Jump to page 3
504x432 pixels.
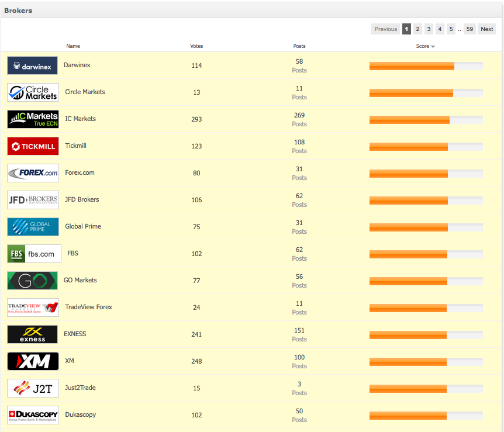coord(429,29)
